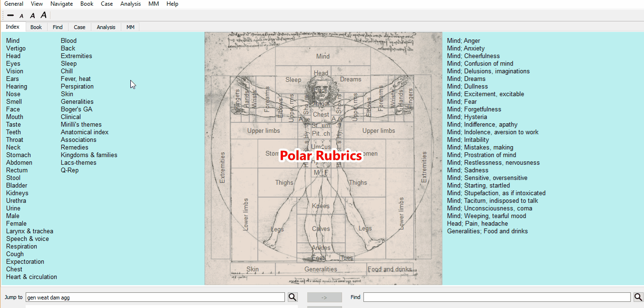Open the Analysis menu in menu bar
The height and width of the screenshot is (308, 644).
pyautogui.click(x=130, y=4)
